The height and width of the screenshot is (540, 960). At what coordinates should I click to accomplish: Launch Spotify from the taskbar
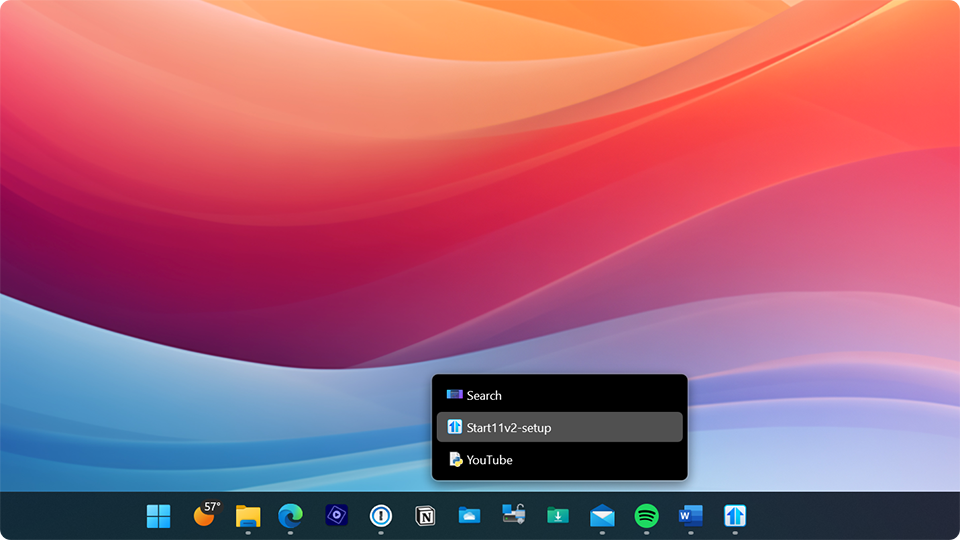pyautogui.click(x=647, y=516)
